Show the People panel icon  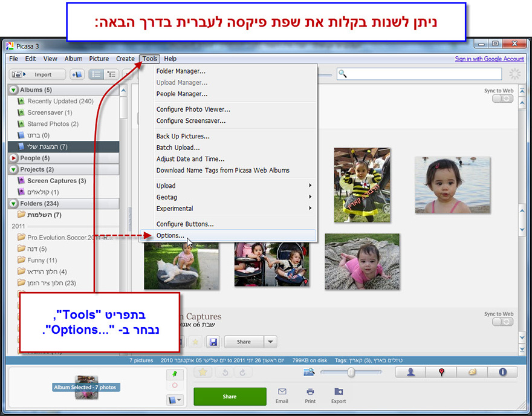coord(410,372)
